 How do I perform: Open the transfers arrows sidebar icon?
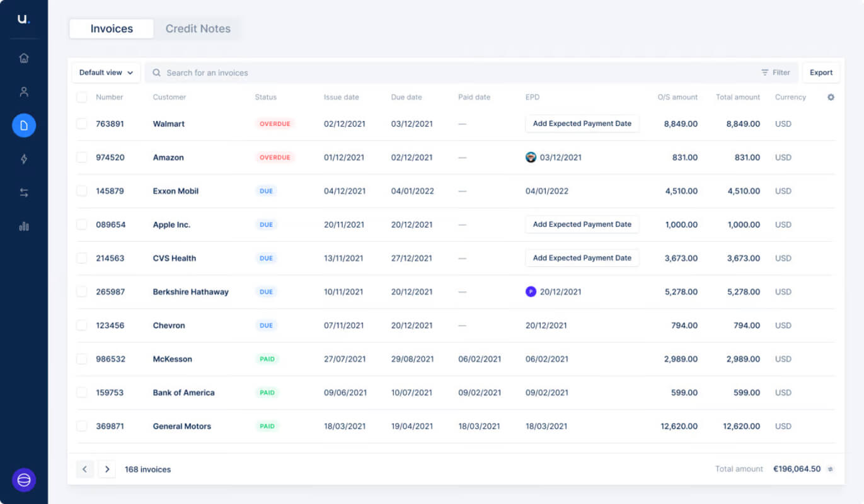24,193
